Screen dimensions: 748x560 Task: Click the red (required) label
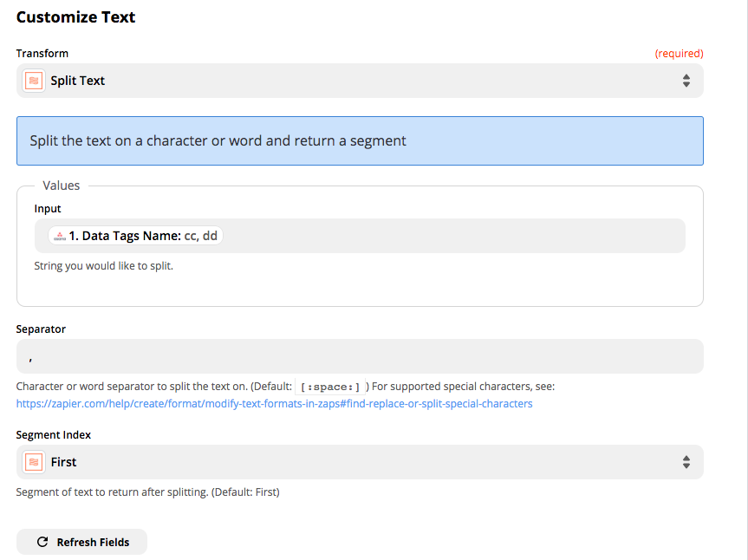(x=679, y=54)
